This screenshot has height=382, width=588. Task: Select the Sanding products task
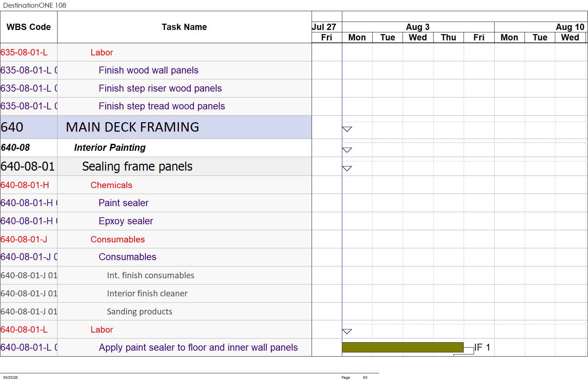pos(139,312)
